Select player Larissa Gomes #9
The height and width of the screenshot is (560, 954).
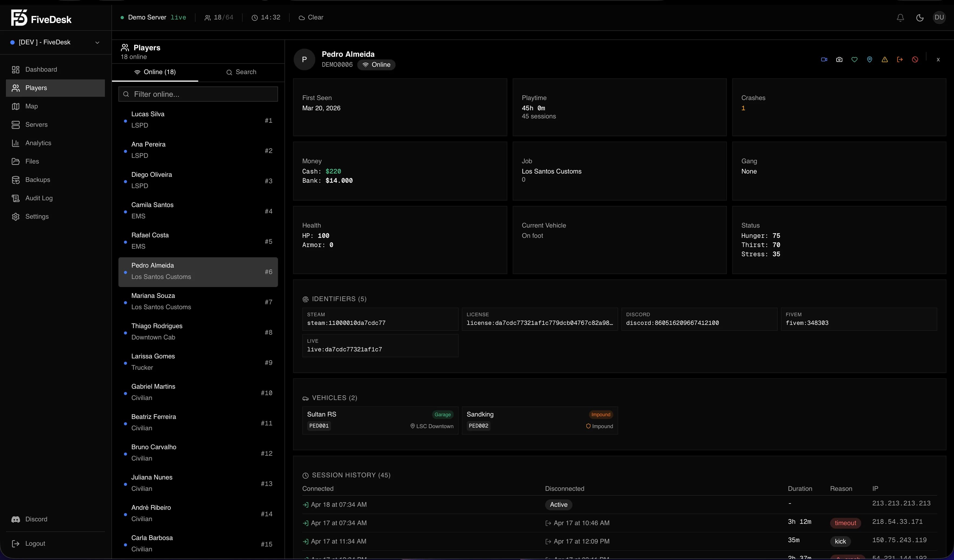pos(198,362)
